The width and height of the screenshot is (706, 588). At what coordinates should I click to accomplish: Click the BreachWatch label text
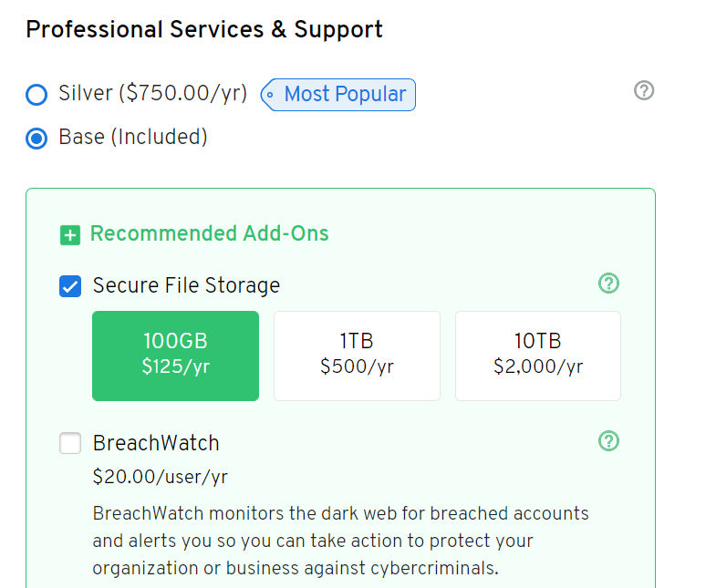(156, 443)
